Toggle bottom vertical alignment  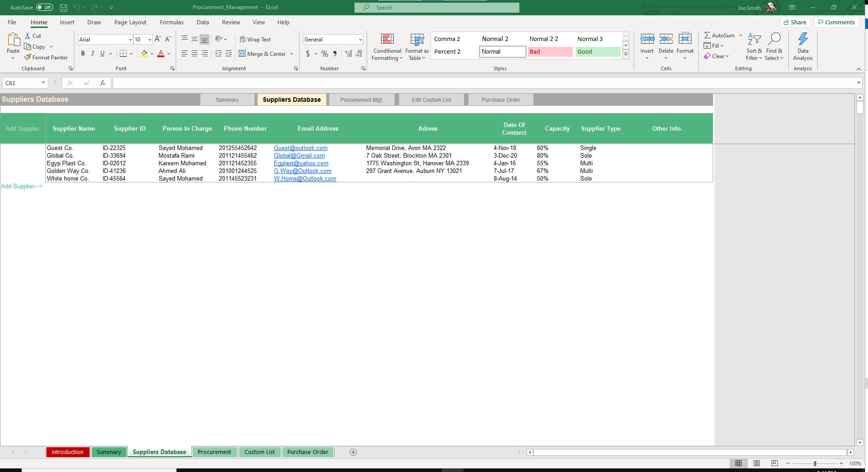[205, 40]
